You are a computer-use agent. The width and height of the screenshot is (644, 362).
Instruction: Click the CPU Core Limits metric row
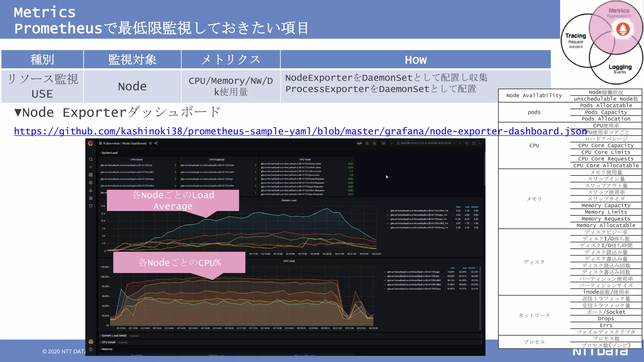pos(606,152)
